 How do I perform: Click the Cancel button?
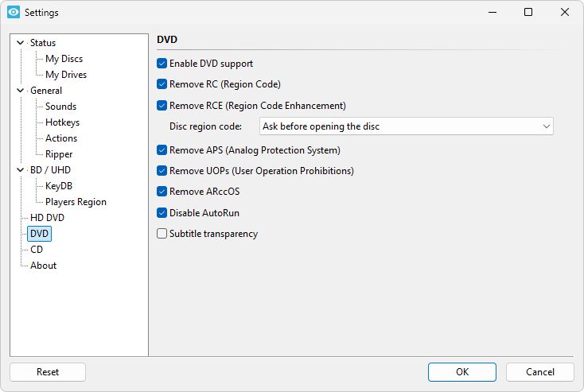pos(540,372)
